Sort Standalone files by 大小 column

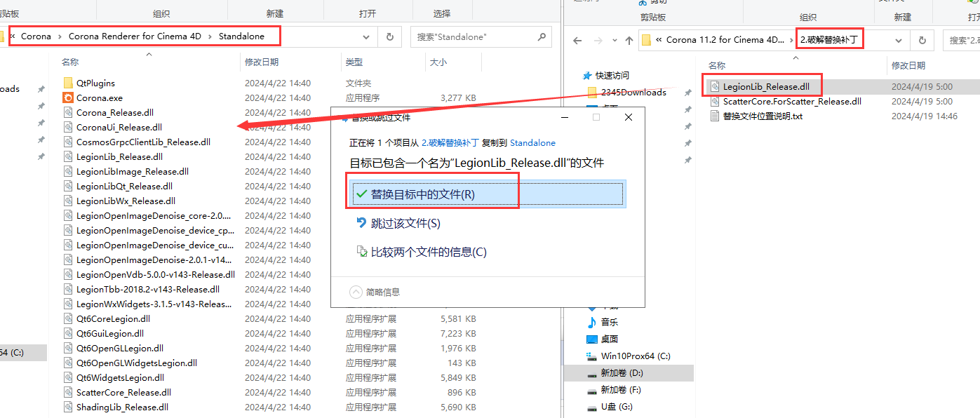[x=438, y=62]
